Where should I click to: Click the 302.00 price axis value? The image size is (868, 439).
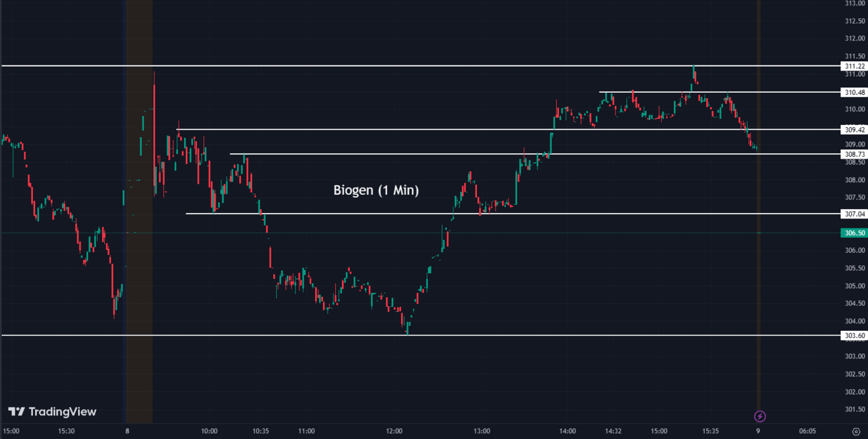tap(854, 391)
